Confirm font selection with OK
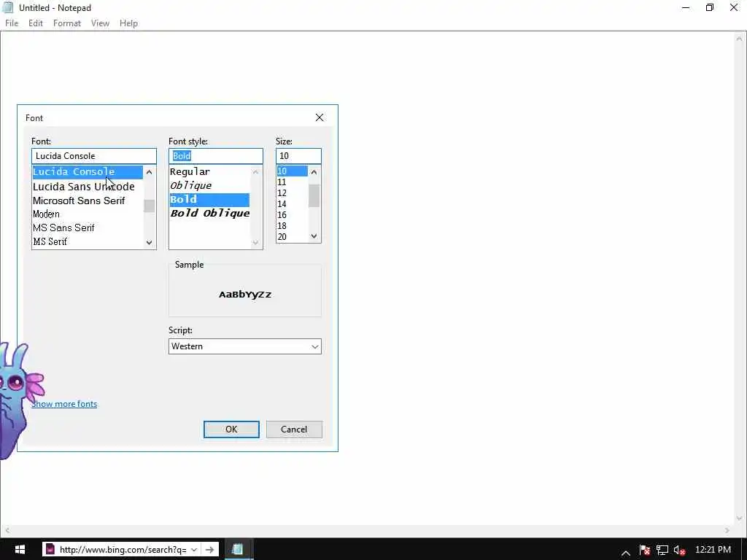747x560 pixels. pos(231,429)
